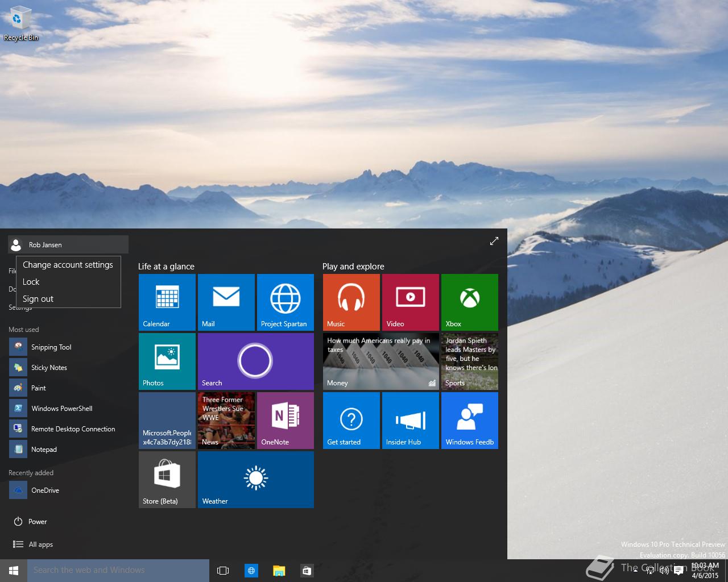Open the Get started tile

(351, 421)
